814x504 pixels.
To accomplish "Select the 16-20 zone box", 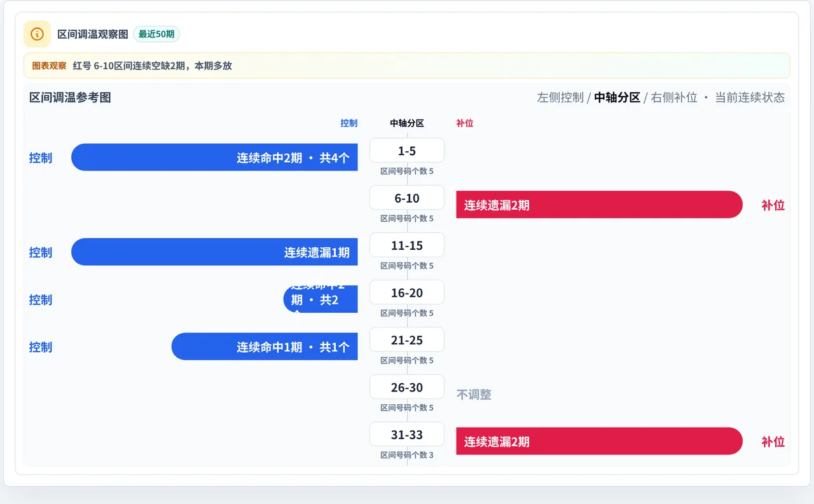I will (407, 292).
